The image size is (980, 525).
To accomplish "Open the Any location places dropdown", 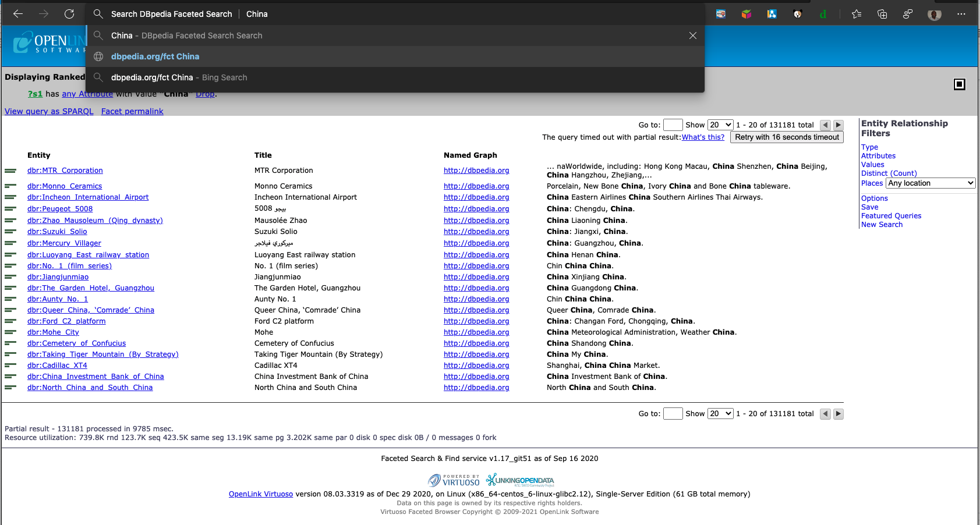I will pos(931,183).
